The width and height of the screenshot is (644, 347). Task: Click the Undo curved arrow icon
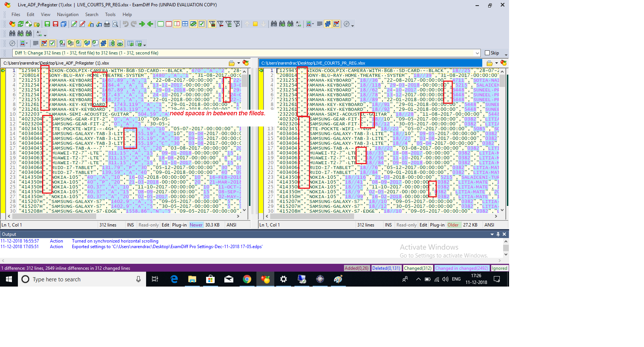126,24
